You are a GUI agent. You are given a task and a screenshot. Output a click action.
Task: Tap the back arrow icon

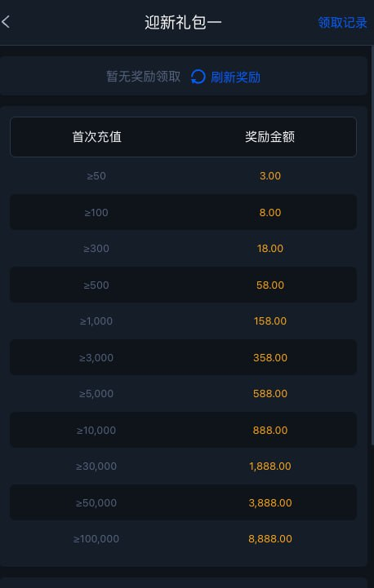click(6, 22)
